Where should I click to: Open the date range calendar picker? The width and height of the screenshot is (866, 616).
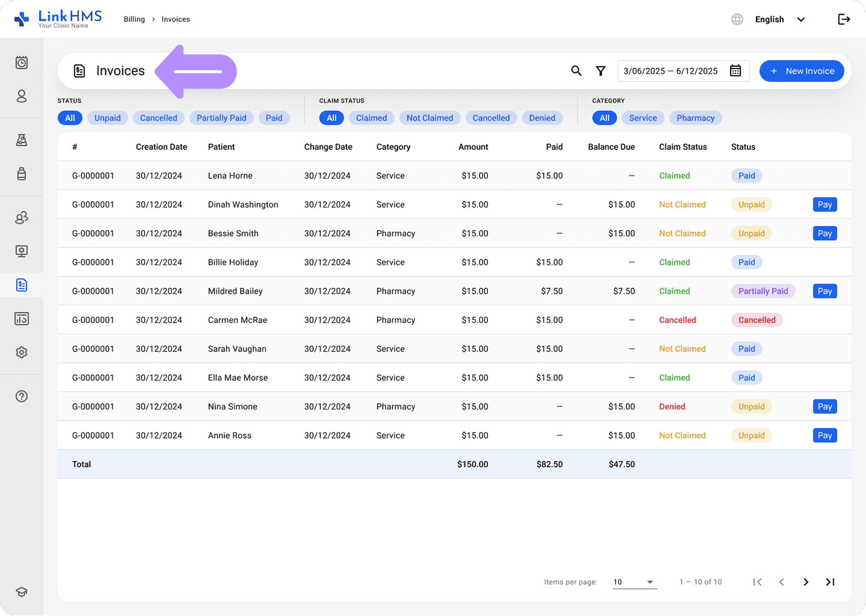(x=735, y=71)
